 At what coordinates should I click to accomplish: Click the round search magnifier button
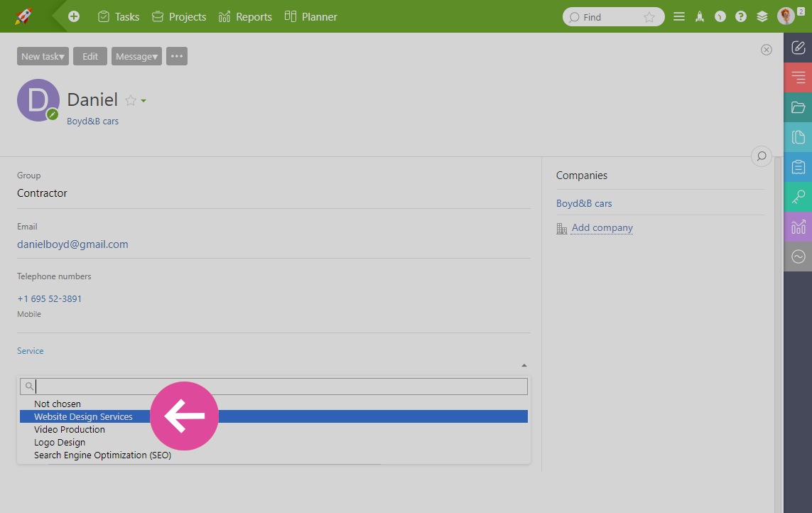762,156
